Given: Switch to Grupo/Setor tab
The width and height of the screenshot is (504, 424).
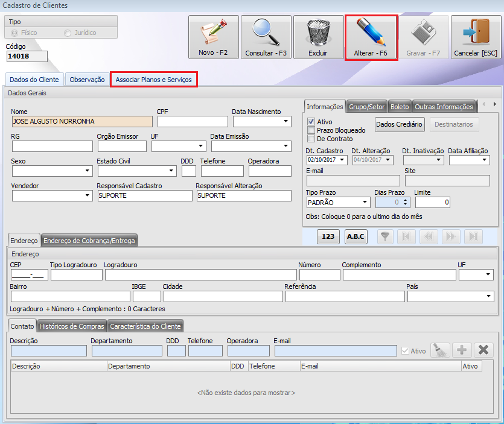Looking at the screenshot, I should [x=367, y=107].
